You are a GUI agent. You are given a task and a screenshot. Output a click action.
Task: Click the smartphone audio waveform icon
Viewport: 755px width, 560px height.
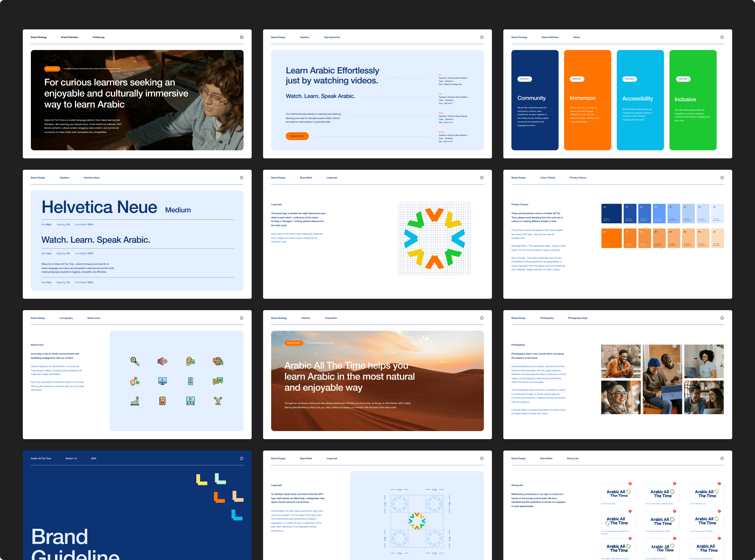(x=190, y=381)
